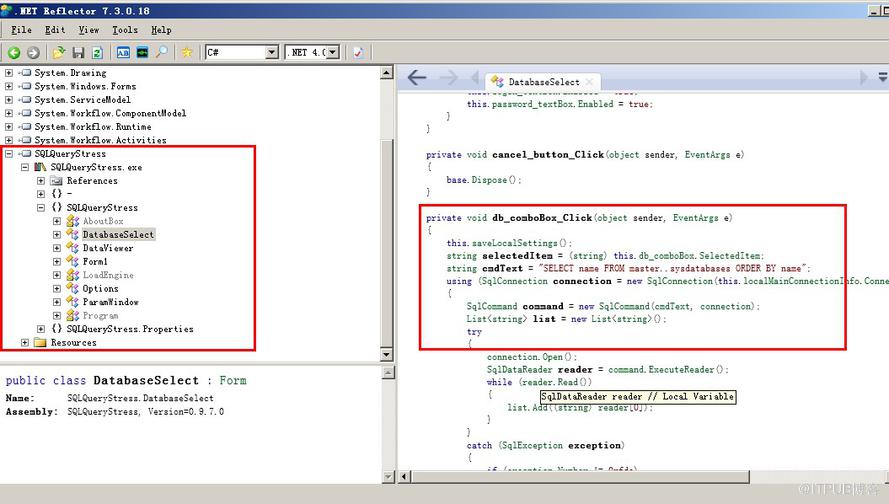Select the DataViewer class in tree
Image resolution: width=889 pixels, height=504 pixels.
[x=108, y=248]
